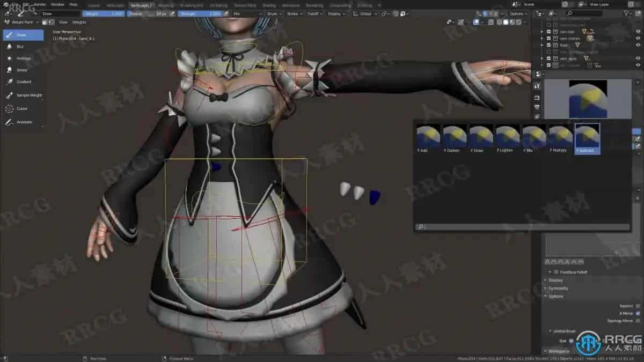Toggle the X Mirror checkbox
644x362 pixels.
pyautogui.click(x=638, y=313)
